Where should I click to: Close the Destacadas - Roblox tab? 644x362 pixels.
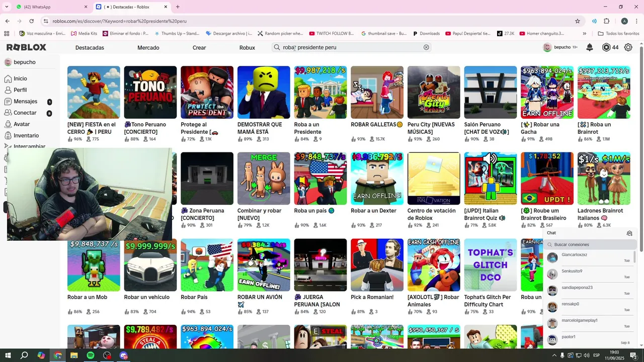click(166, 7)
